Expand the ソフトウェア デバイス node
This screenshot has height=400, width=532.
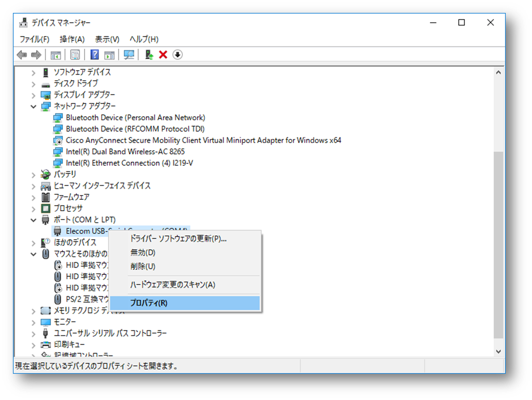(34, 73)
